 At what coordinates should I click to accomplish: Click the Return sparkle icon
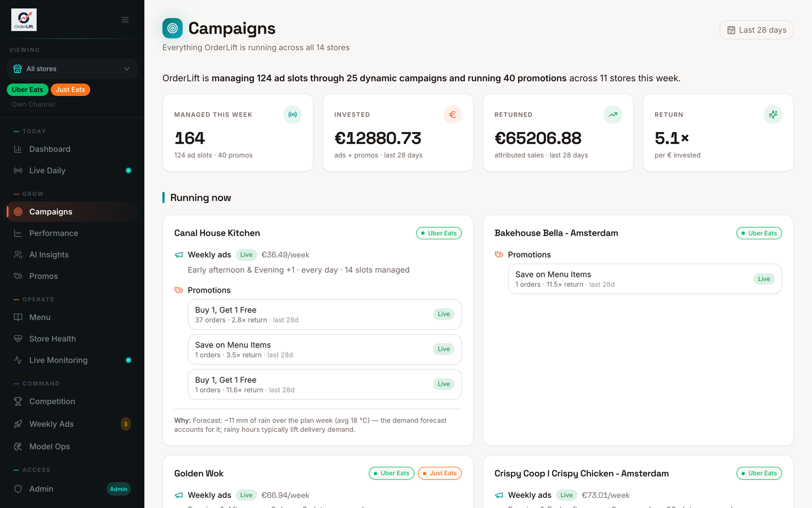[x=773, y=115]
